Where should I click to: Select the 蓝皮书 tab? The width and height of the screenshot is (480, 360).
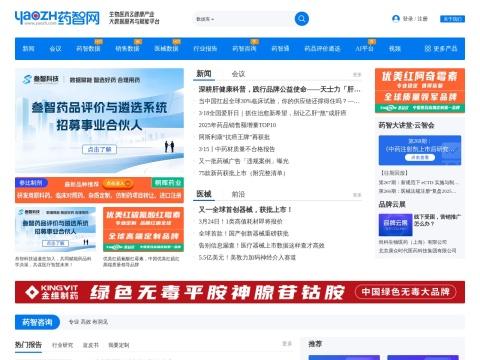point(91,345)
